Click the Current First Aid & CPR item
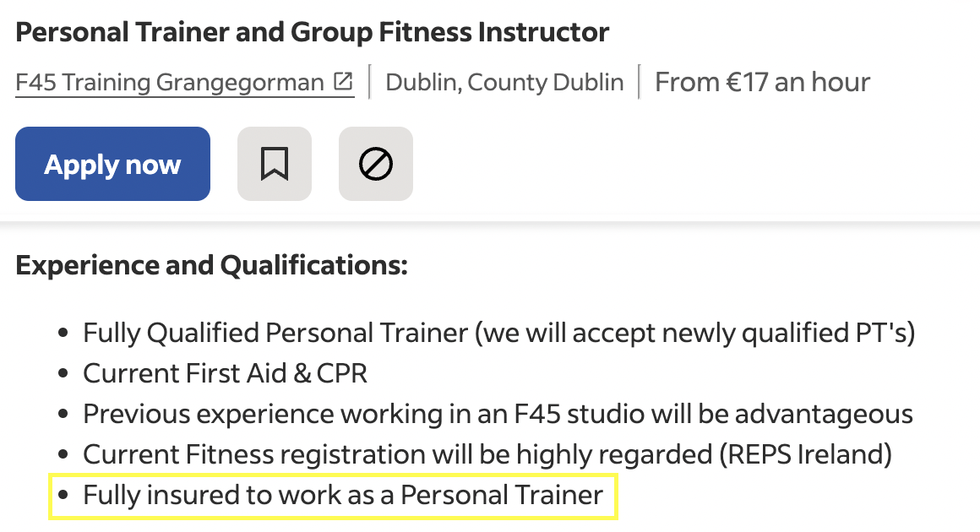Viewport: 980px width, 532px height. tap(225, 372)
